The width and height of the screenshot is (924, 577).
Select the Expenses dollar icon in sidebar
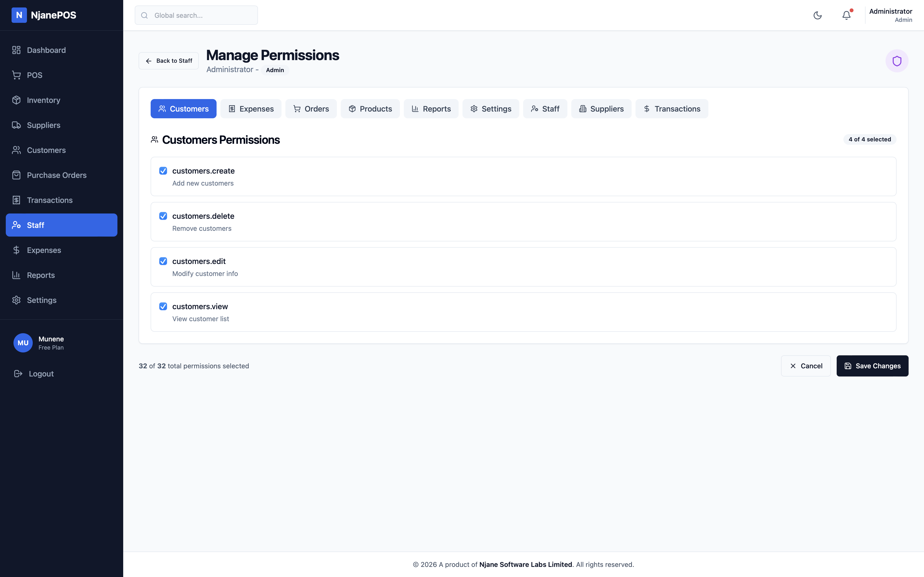pos(16,250)
